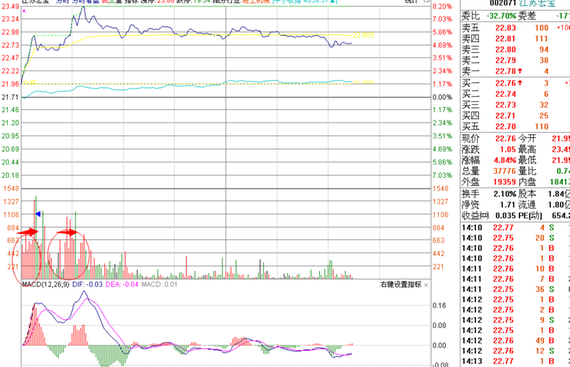
Task: Select the 买五 22.70 order row
Action: click(x=515, y=126)
